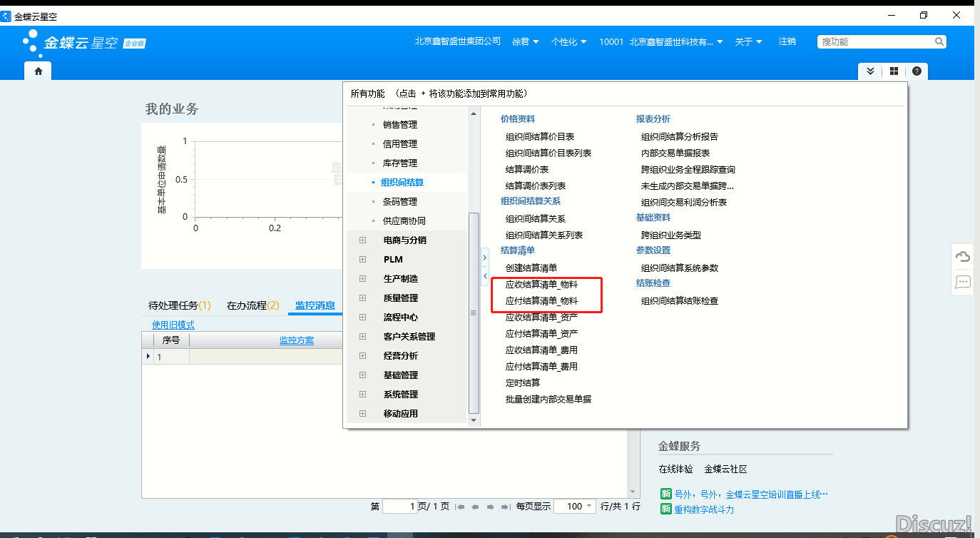
Task: Focus the 搜功能 search box
Action: coord(875,42)
